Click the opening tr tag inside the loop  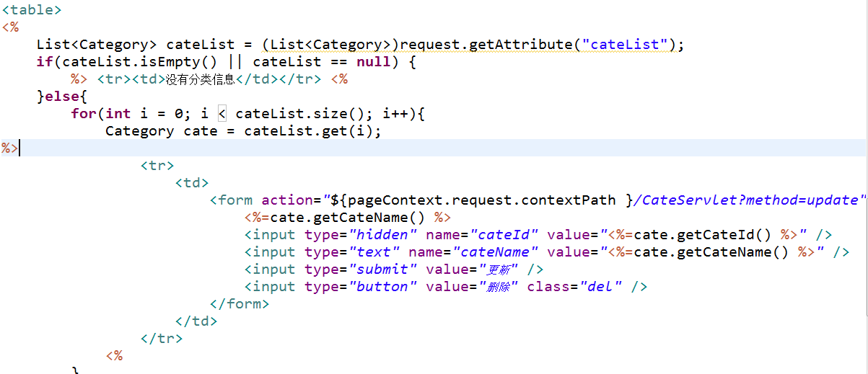pyautogui.click(x=157, y=166)
